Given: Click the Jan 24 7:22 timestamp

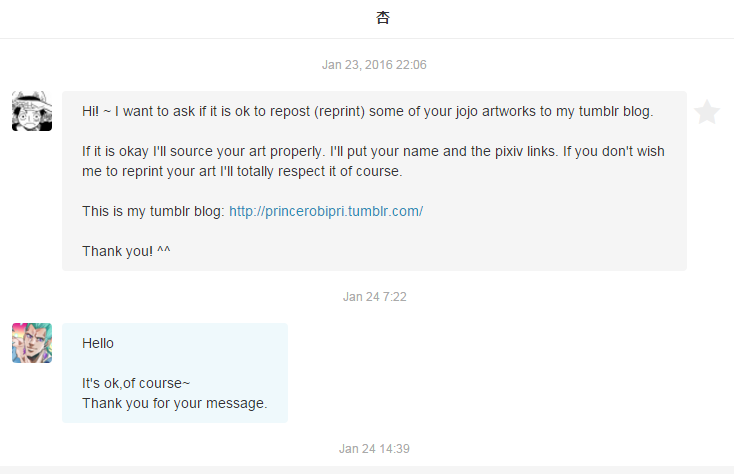Looking at the screenshot, I should coord(374,297).
